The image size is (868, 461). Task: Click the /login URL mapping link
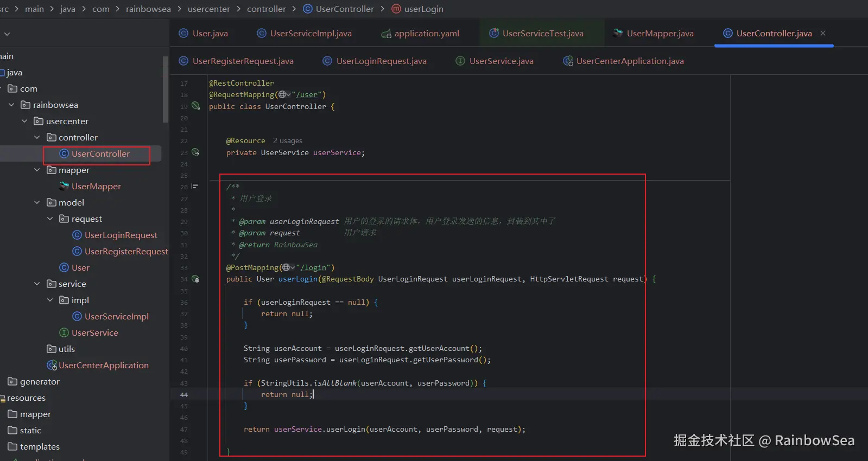pos(314,268)
